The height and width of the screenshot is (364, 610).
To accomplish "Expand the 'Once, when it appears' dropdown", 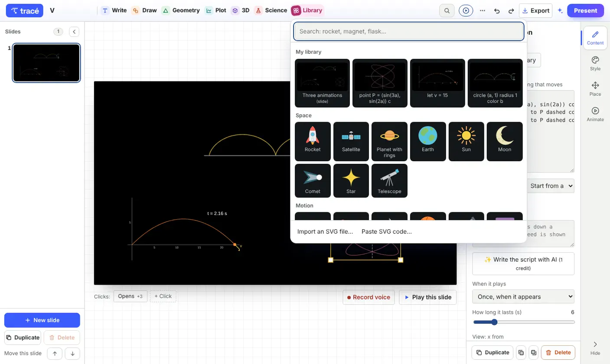I will click(523, 297).
